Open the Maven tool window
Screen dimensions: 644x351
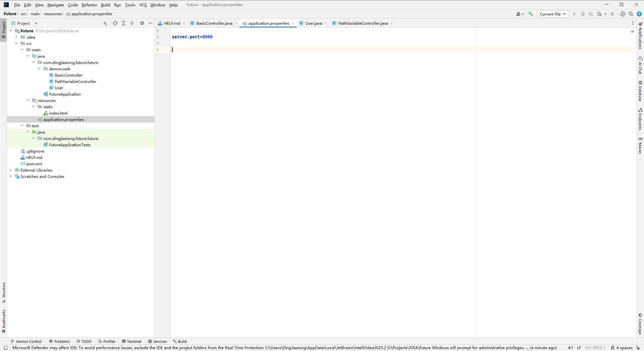coord(640,145)
